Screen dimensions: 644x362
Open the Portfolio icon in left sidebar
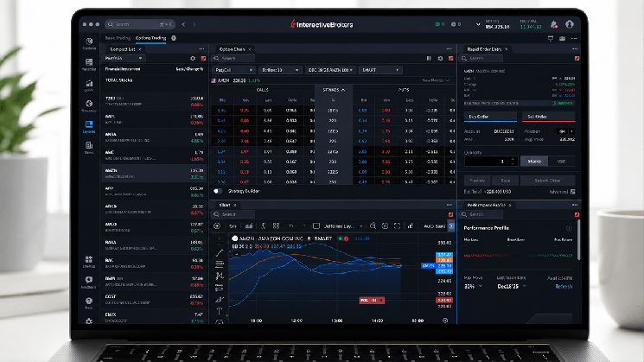(89, 41)
